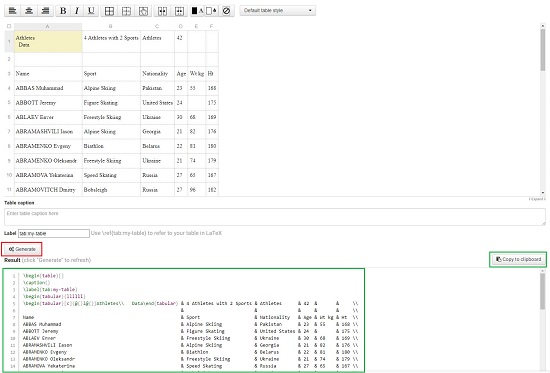Center-align the cell text

(29, 11)
